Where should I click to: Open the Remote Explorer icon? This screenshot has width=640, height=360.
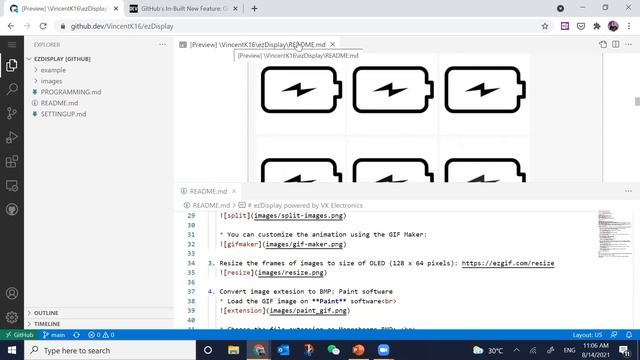coord(12,186)
